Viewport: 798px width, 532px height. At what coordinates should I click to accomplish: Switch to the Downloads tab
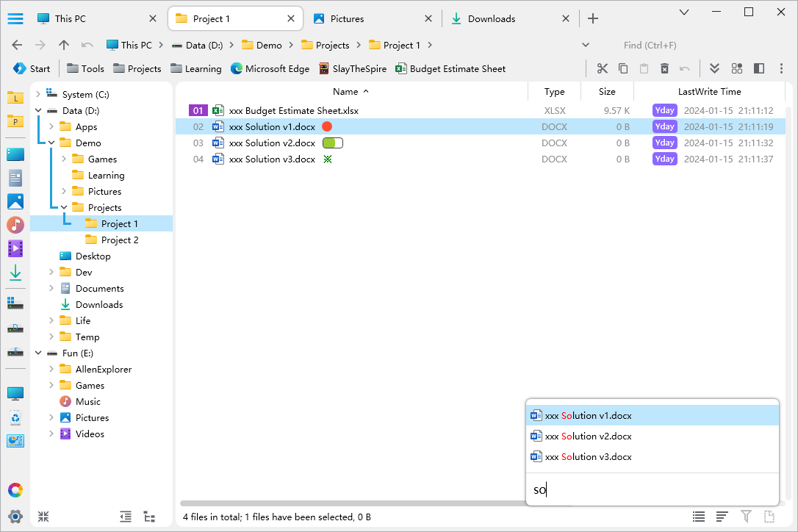(x=491, y=19)
